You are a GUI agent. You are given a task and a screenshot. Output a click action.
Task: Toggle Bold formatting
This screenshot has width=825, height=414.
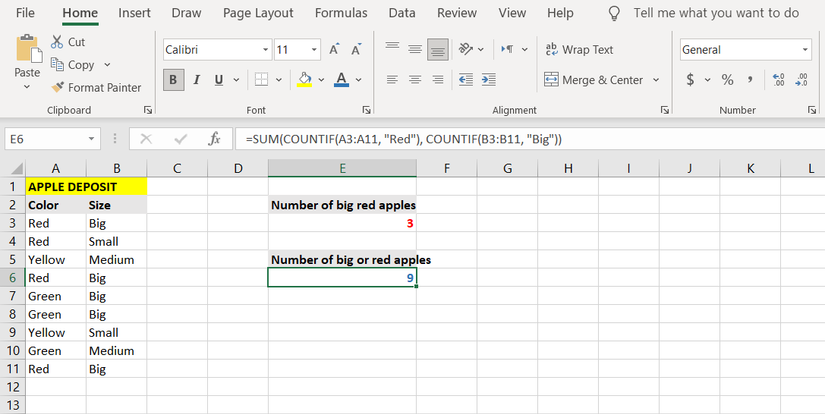click(173, 79)
